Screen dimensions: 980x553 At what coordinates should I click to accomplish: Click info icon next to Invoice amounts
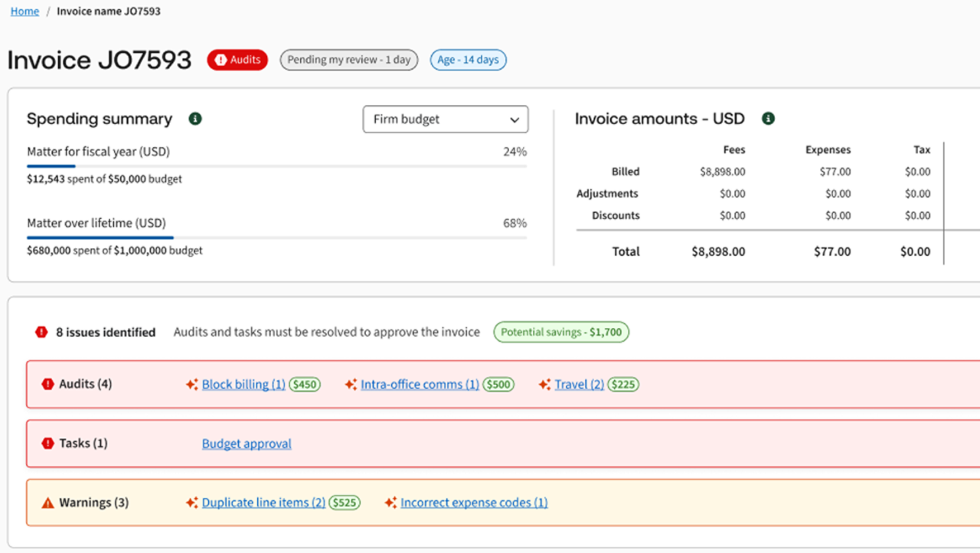click(x=768, y=119)
